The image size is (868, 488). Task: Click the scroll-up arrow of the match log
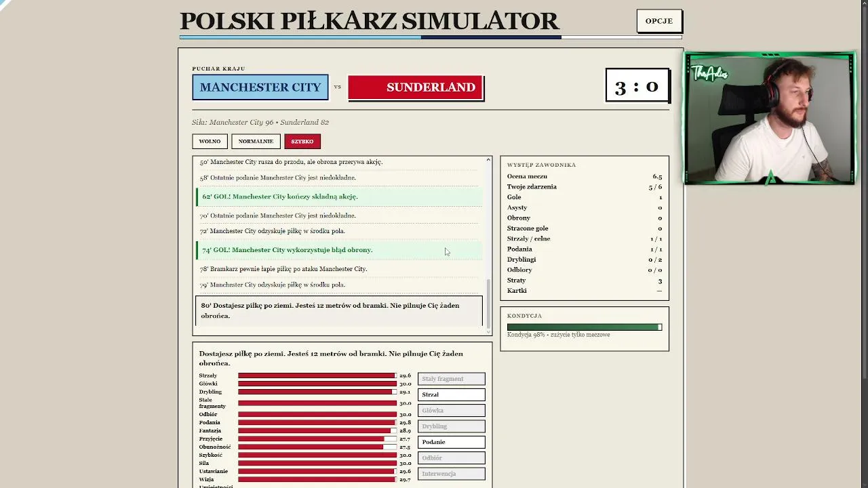click(x=488, y=160)
